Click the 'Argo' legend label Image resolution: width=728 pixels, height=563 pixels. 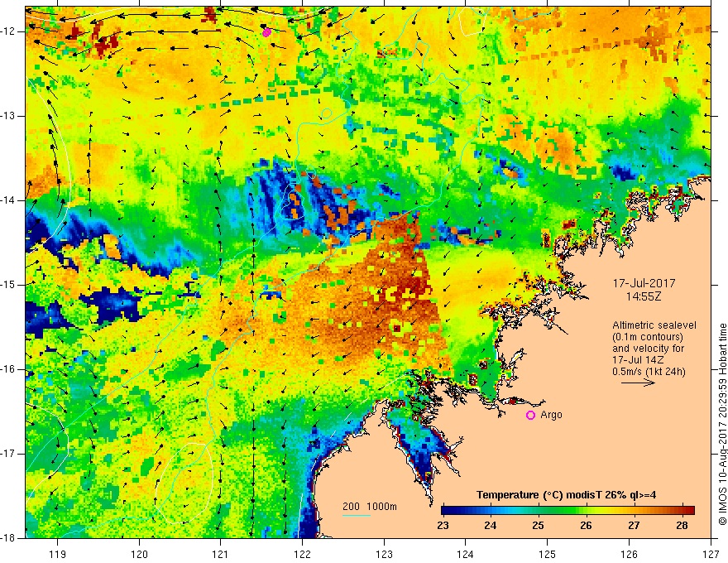[x=551, y=415]
